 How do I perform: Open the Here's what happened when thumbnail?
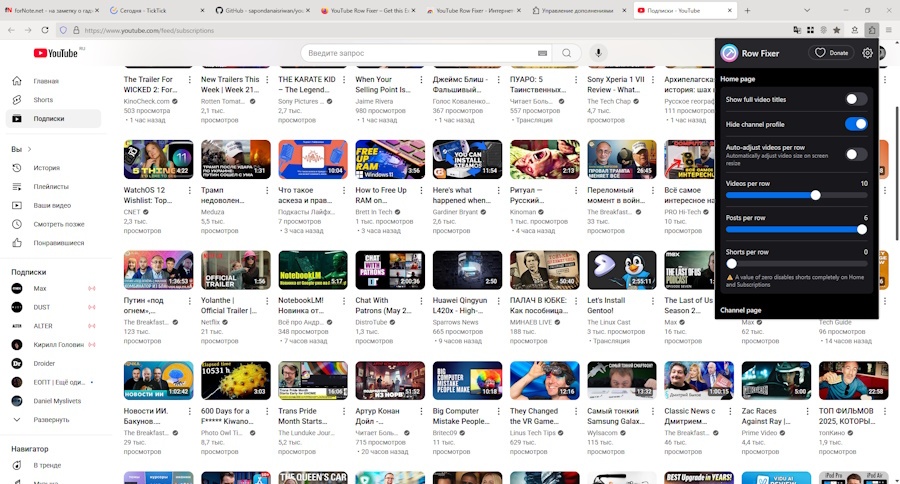click(x=467, y=159)
